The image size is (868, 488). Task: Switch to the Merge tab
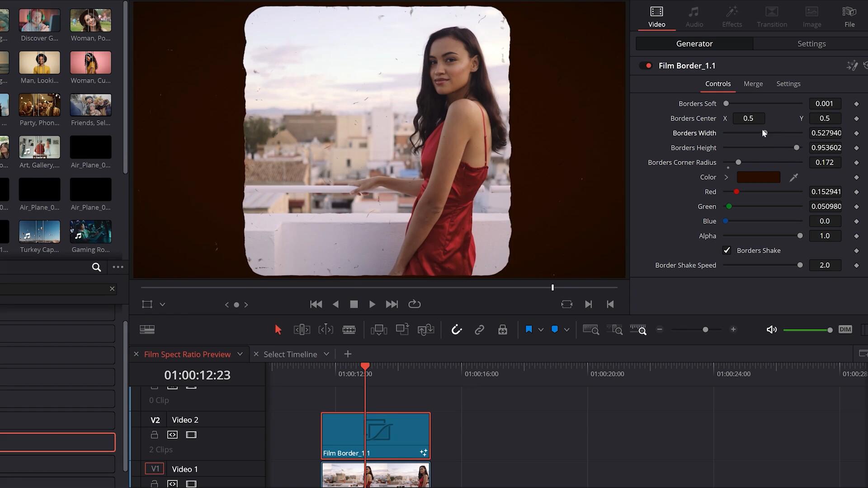pyautogui.click(x=753, y=84)
